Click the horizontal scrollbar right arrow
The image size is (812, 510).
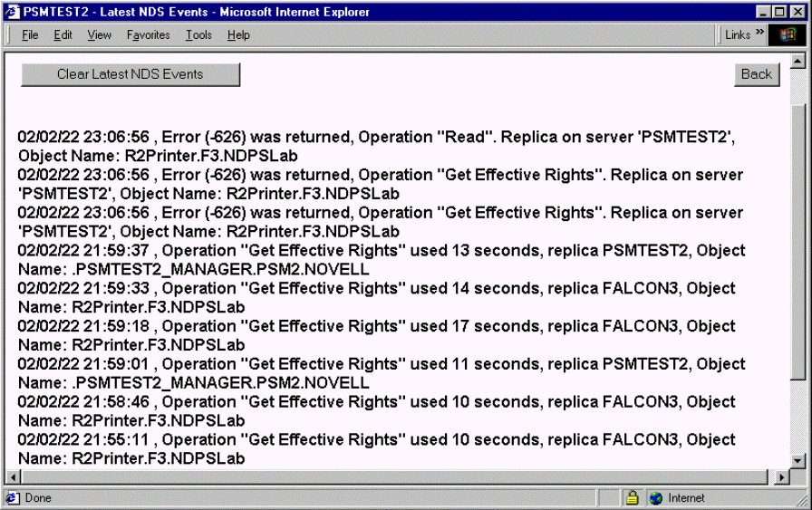click(781, 476)
